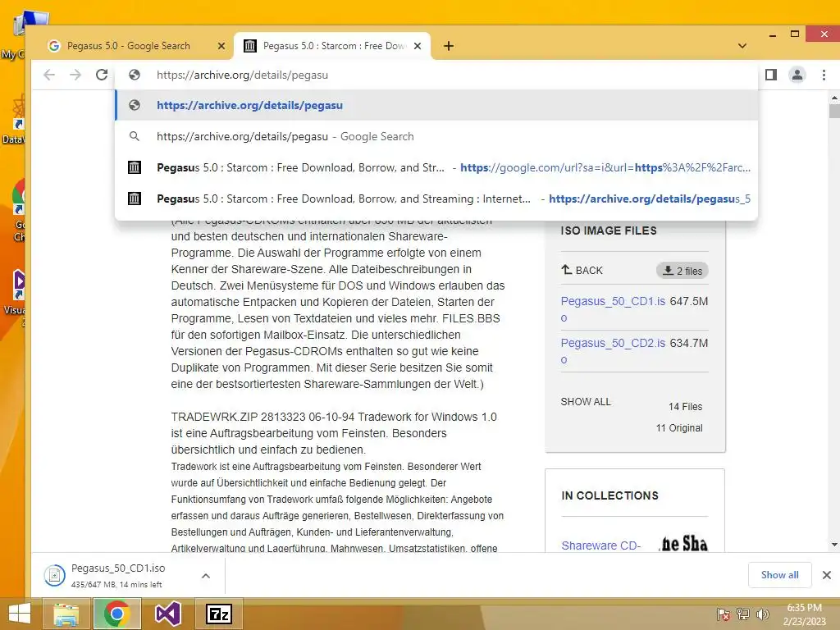Click the magnifier icon in search suggestion
The image size is (840, 630).
[135, 137]
